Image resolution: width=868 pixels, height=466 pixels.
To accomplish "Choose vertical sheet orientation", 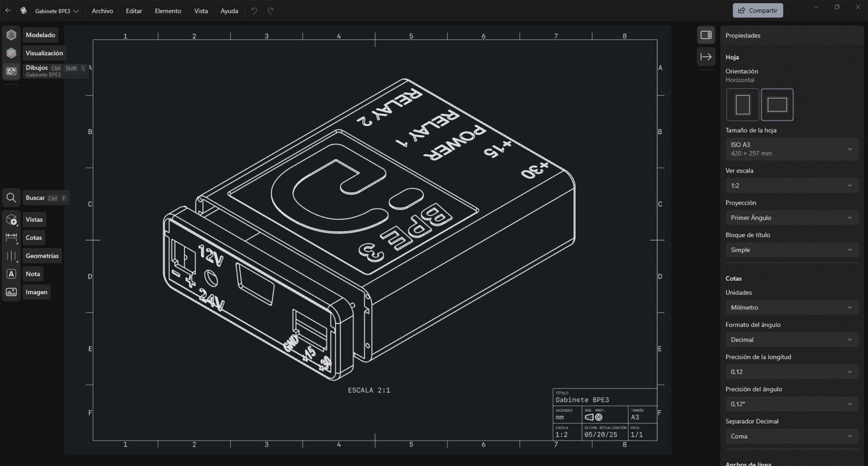I will click(743, 105).
